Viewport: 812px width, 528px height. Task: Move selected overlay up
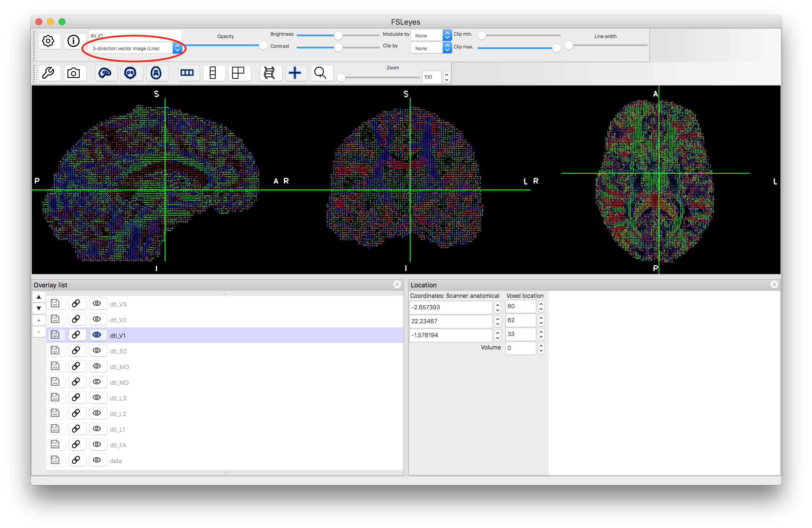click(39, 297)
